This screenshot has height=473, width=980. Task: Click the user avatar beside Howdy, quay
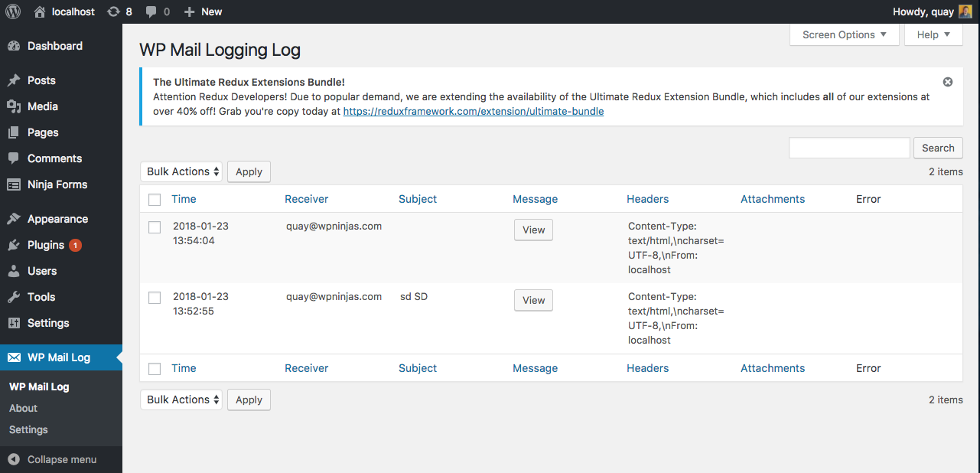pyautogui.click(x=965, y=11)
